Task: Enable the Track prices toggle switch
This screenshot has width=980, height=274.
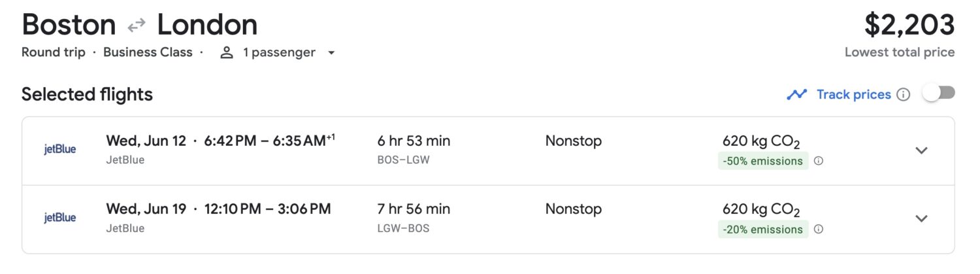Action: pos(938,94)
